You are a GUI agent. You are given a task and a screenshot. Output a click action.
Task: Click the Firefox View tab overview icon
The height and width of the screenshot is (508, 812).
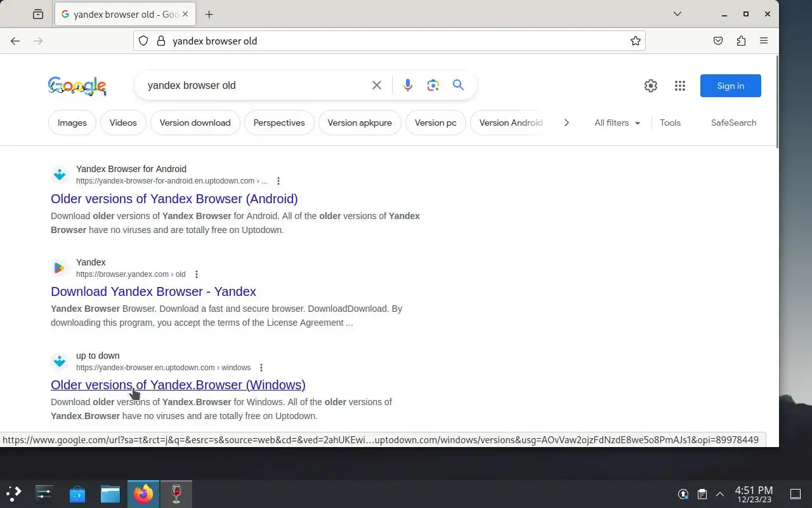click(38, 14)
